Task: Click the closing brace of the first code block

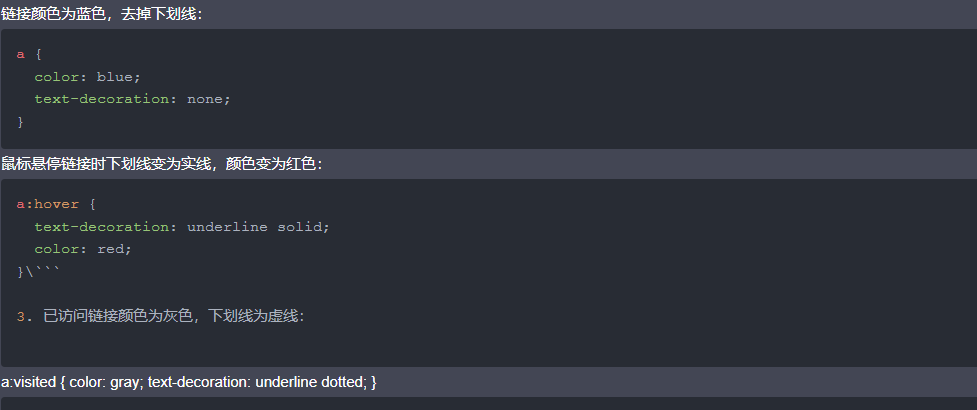Action: click(21, 122)
